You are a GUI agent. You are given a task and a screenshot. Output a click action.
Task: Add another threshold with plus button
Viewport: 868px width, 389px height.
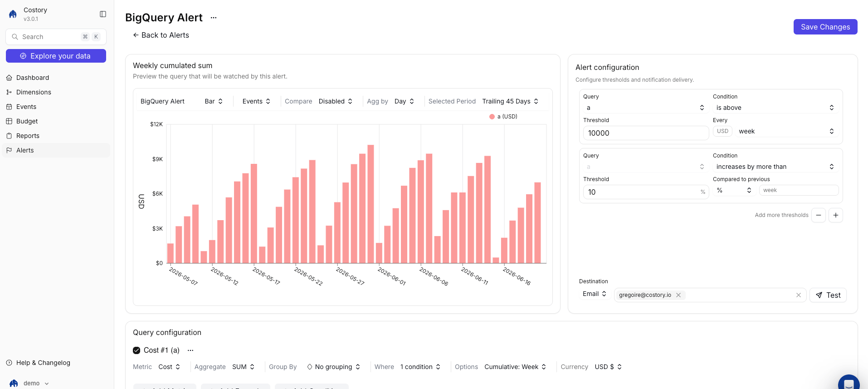pos(836,215)
